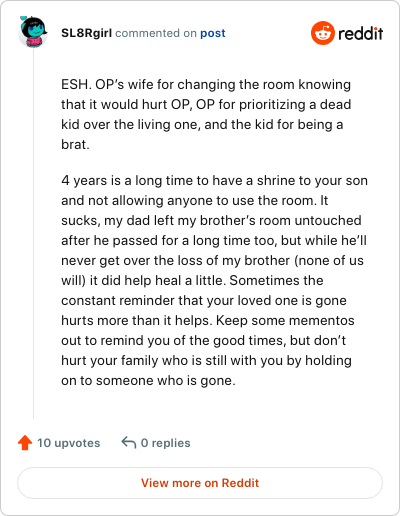Viewport: 400px width, 516px height.
Task: Click the last line "on to someone who is gone."
Action: tap(148, 380)
